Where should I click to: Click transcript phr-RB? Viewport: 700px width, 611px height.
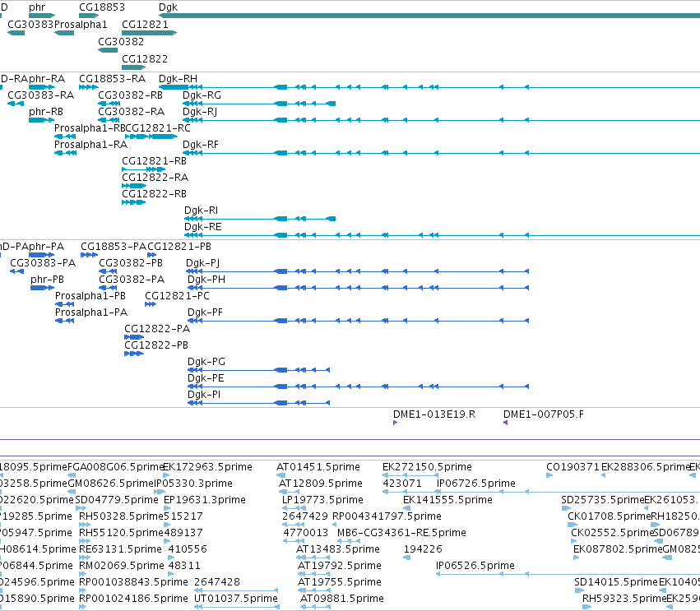coord(41,120)
